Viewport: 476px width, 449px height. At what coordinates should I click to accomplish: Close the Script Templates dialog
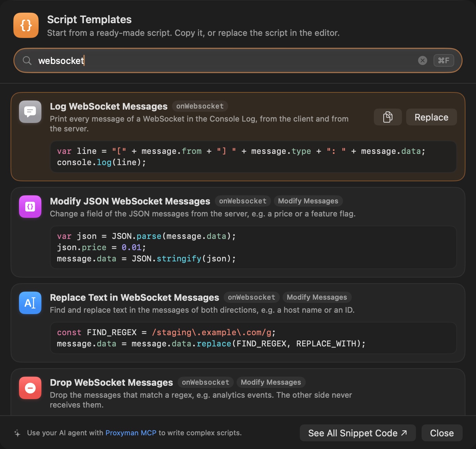coord(442,433)
